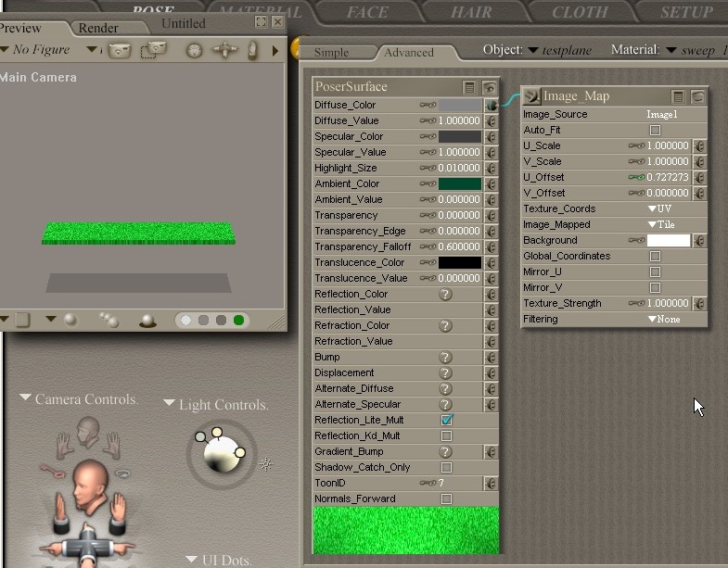Expand the UI Dots menu
The image size is (728, 568).
[x=191, y=559]
